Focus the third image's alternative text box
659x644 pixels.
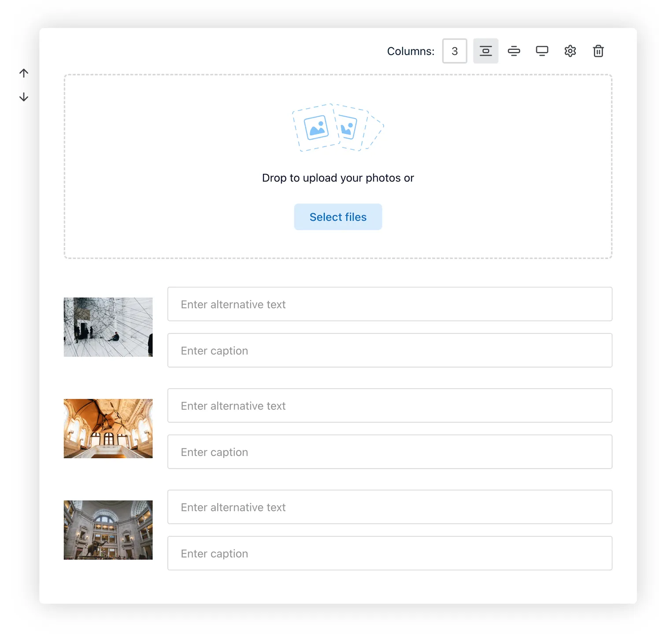pyautogui.click(x=389, y=507)
